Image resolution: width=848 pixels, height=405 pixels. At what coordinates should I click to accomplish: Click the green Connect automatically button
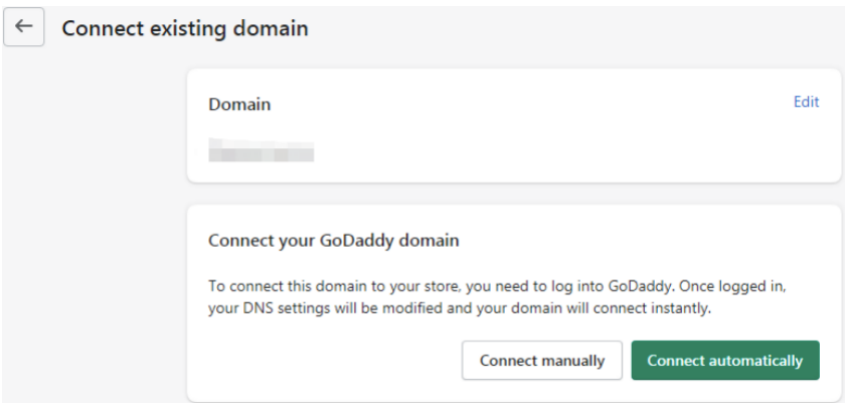point(725,361)
